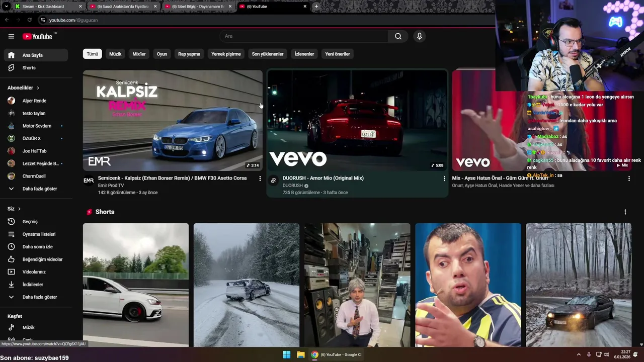
Task: Click Semicenk Kalpsiz video title
Action: coord(172,178)
